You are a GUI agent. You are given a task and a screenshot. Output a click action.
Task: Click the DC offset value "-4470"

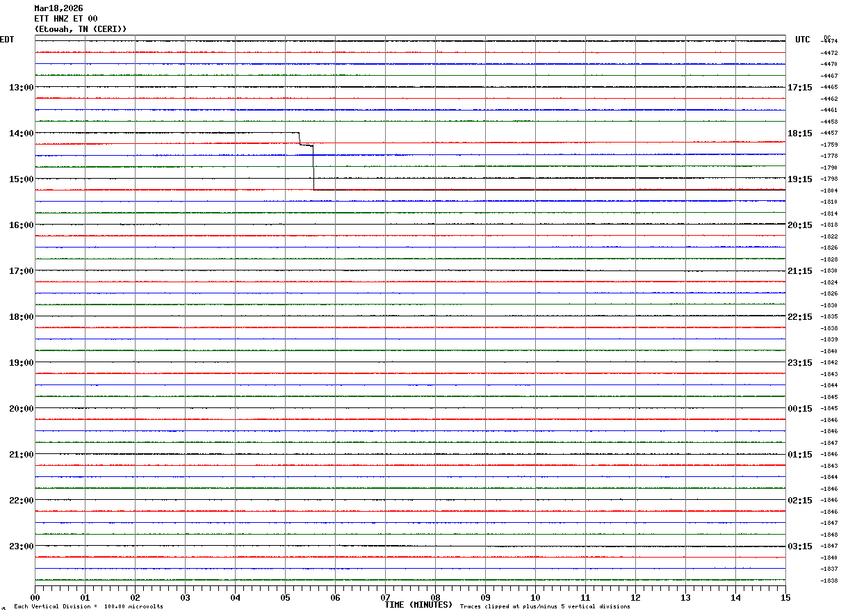[x=828, y=64]
